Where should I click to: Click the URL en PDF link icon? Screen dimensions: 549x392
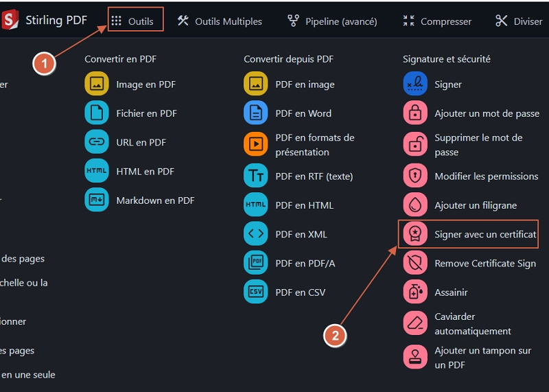(97, 142)
